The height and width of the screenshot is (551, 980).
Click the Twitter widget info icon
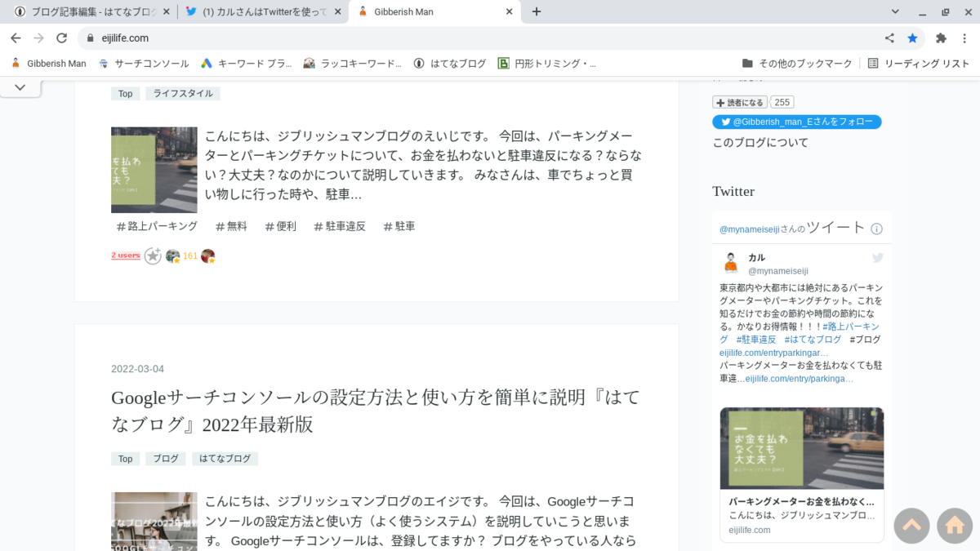point(876,229)
